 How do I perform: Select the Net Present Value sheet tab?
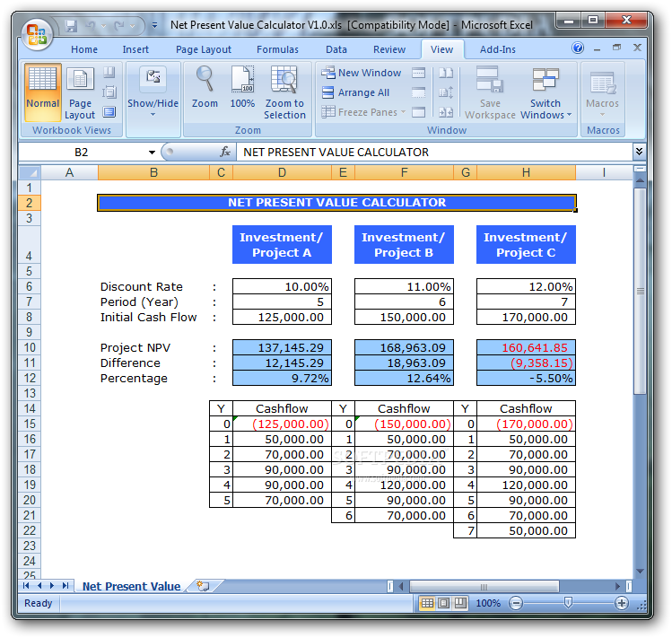(x=132, y=586)
